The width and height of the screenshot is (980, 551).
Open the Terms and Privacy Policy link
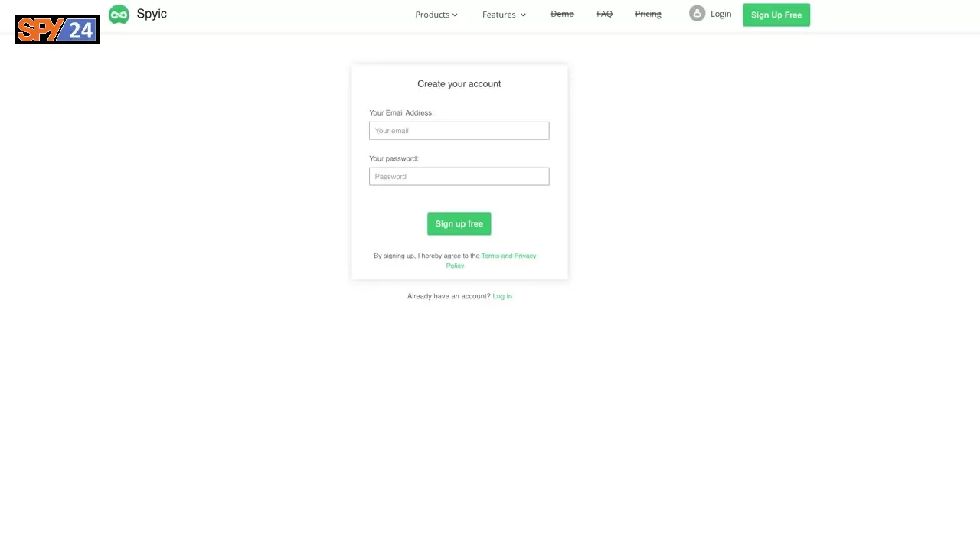(x=492, y=260)
